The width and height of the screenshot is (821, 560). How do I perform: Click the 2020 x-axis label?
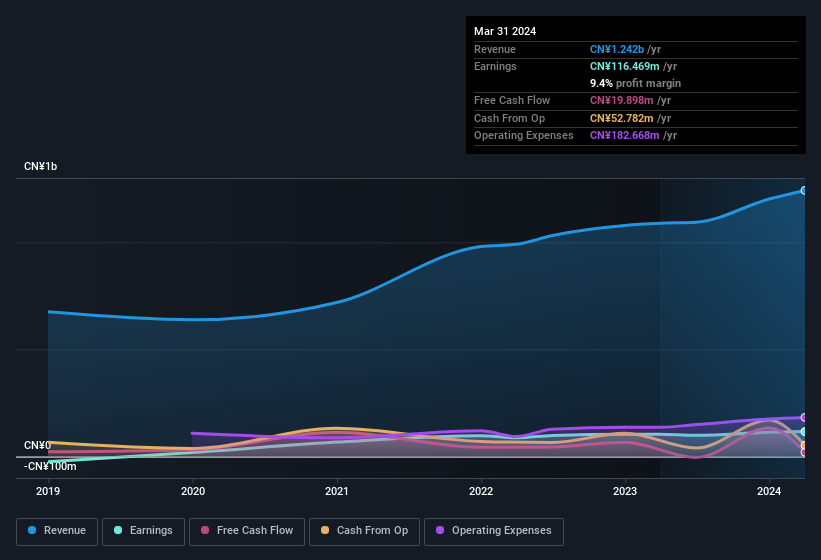[x=193, y=491]
